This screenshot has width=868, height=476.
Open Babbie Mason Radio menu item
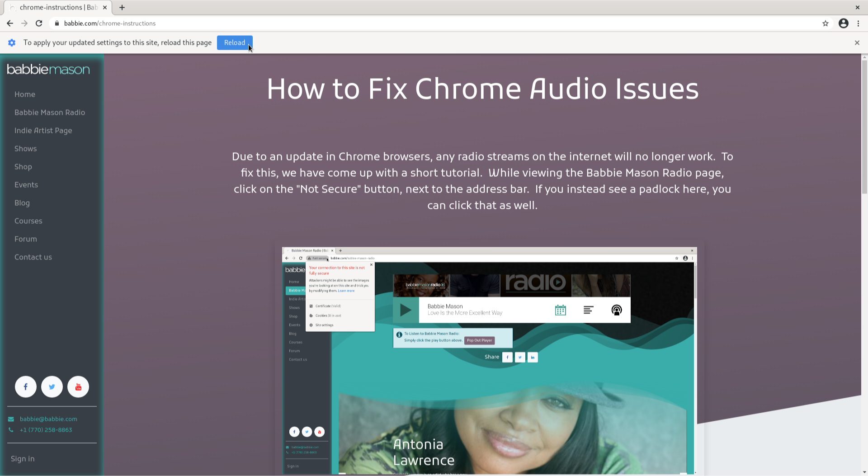[50, 113]
